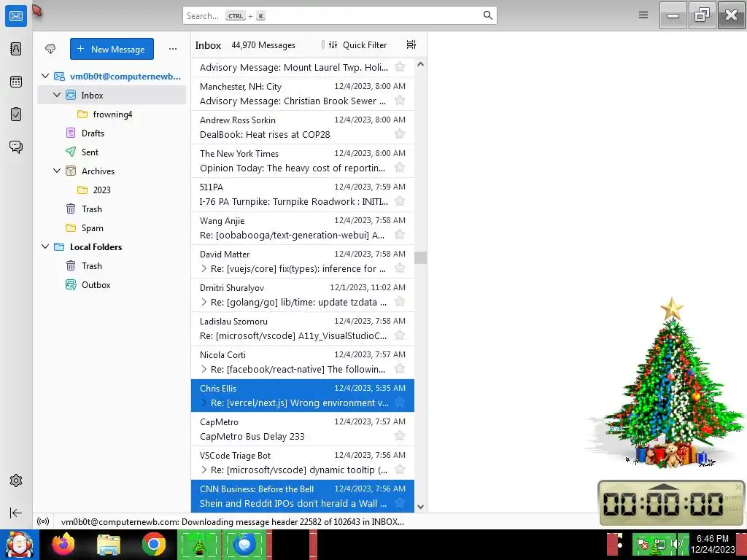
Task: Open the frowning4 subfolder
Action: [112, 114]
